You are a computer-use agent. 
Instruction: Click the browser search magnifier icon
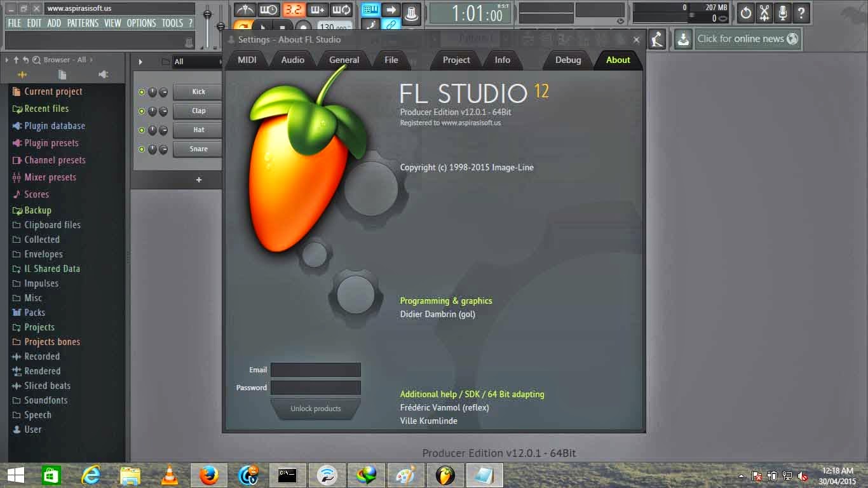pyautogui.click(x=37, y=60)
